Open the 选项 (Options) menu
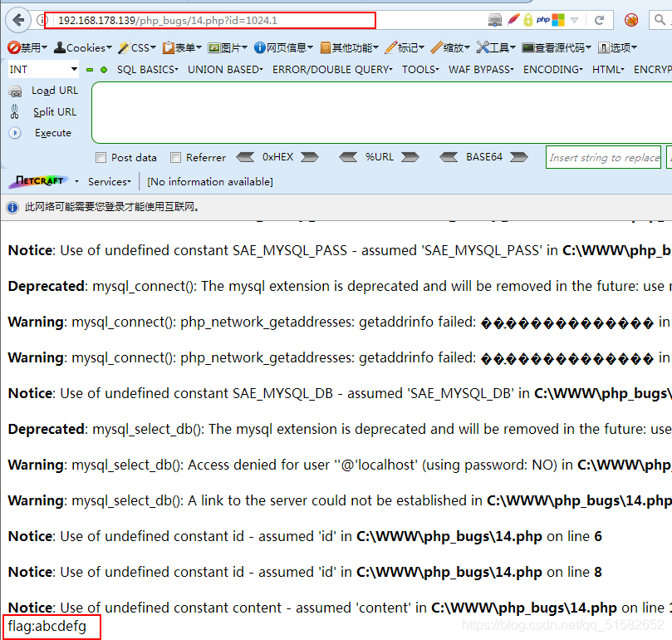The height and width of the screenshot is (640, 672). point(617,47)
